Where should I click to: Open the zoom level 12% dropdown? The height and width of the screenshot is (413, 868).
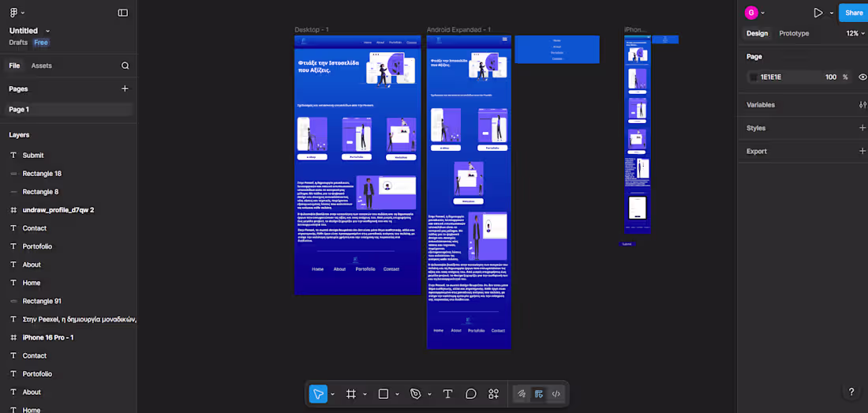pyautogui.click(x=855, y=33)
